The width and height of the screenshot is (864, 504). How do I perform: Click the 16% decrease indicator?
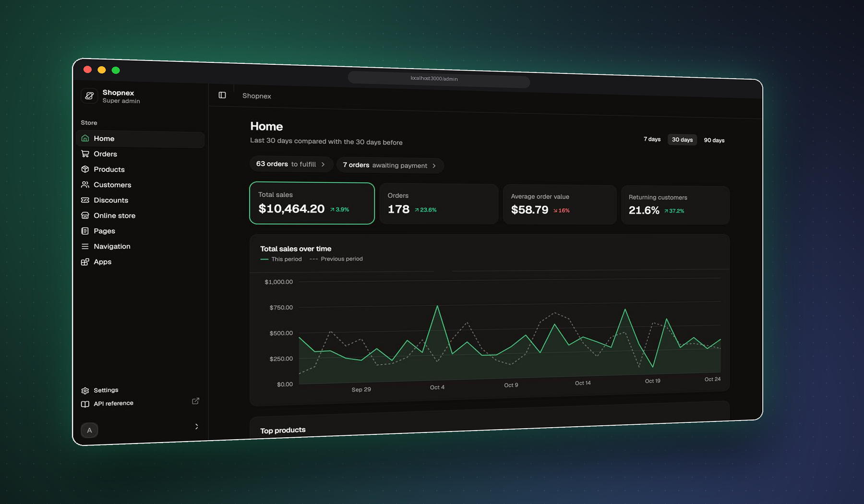coord(561,210)
